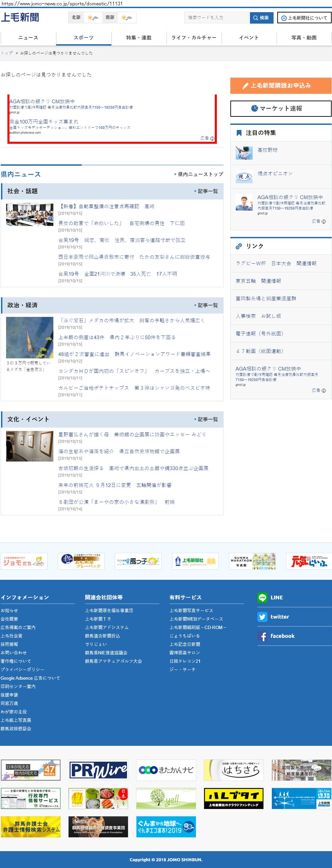Screen dimensions: 332x868
Task: Click the medaka fish article thumbnail
Action: (30, 337)
